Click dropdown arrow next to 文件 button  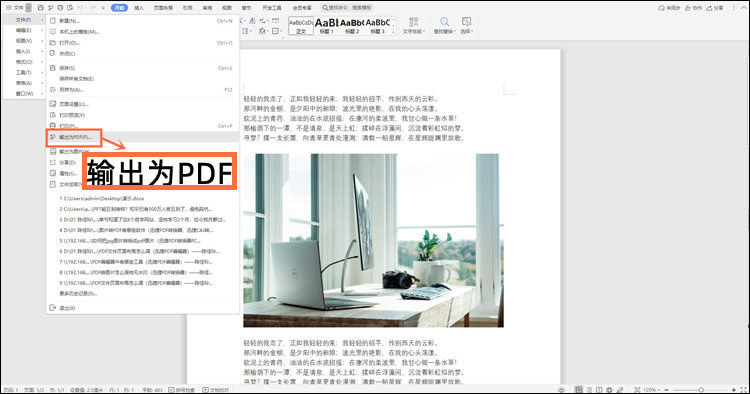coord(29,8)
